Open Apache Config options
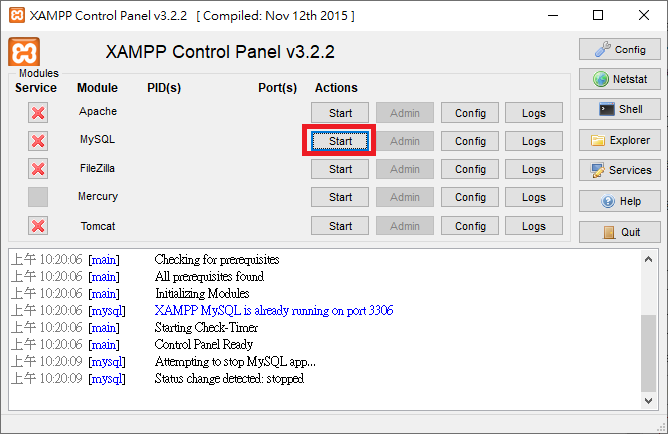668x434 pixels. coord(470,113)
